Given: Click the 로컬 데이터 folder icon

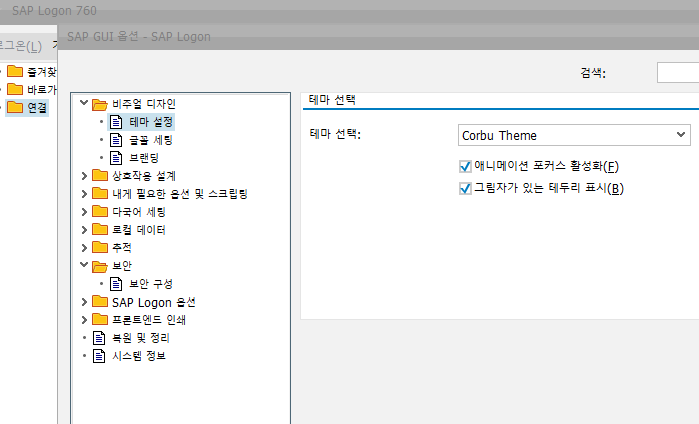Looking at the screenshot, I should click(x=99, y=229).
